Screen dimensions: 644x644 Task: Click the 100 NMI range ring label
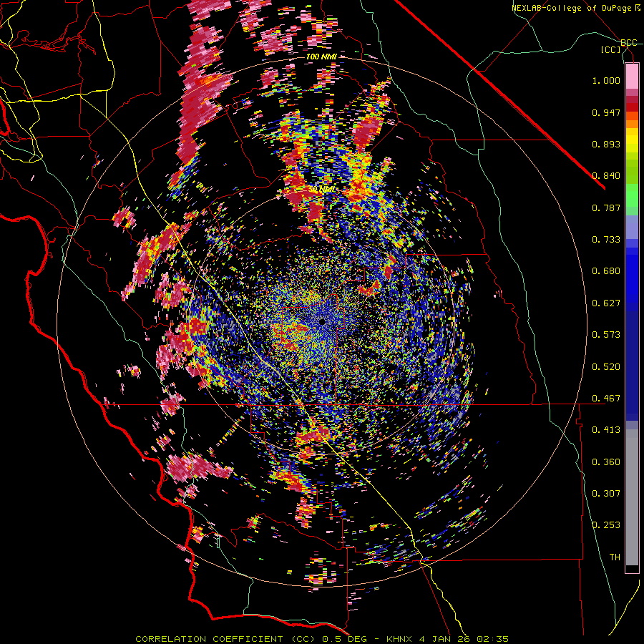pyautogui.click(x=321, y=57)
